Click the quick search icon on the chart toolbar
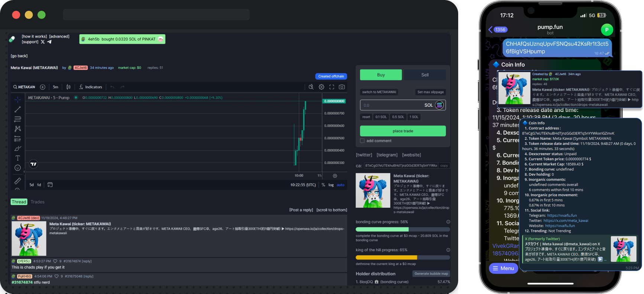 pos(311,87)
